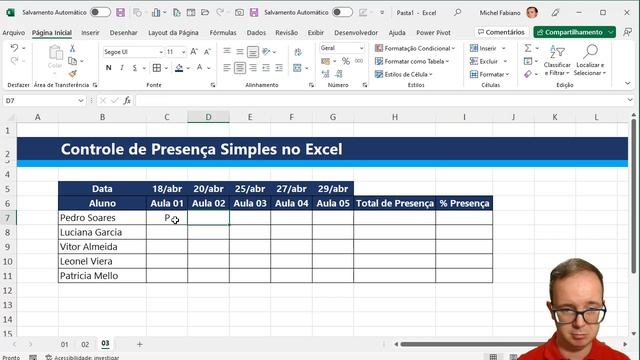
Task: Switch to sheet tab 02
Action: click(85, 344)
